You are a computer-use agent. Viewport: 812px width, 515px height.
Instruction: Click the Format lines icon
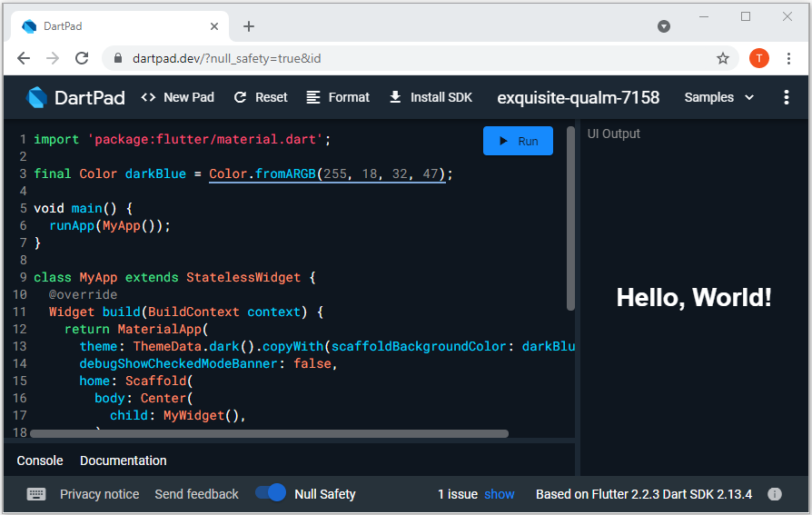(312, 97)
